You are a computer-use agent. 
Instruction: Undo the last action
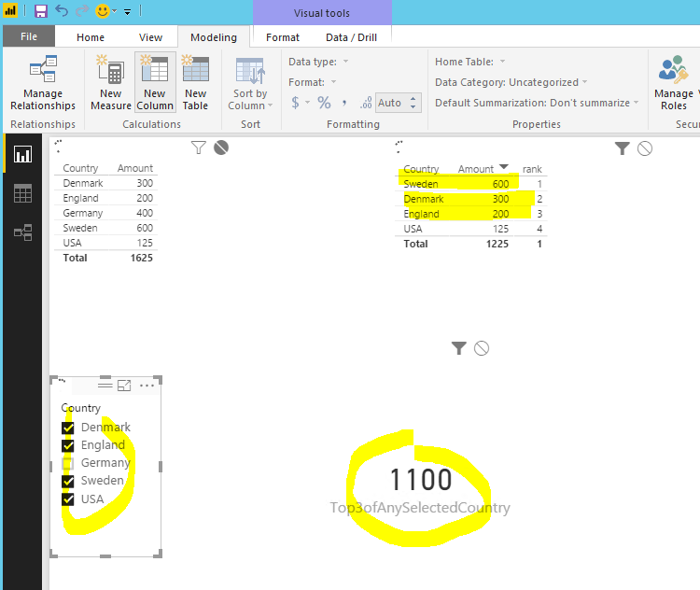click(x=62, y=10)
